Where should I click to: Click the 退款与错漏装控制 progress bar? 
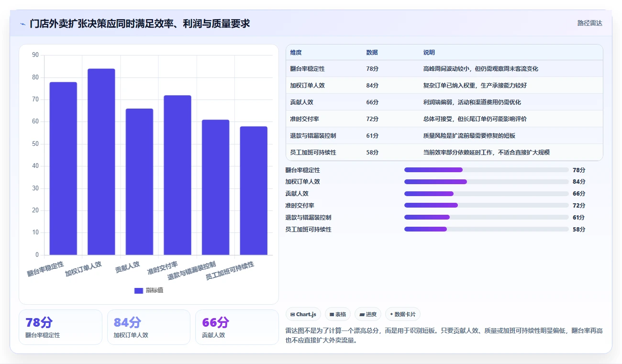point(487,217)
